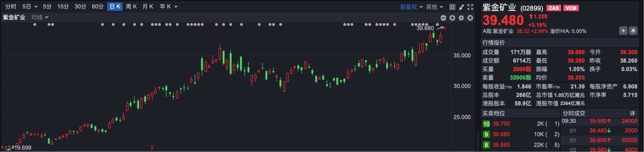Click ask price 39.700
Viewport: 644px width, 152px height.
(501, 124)
